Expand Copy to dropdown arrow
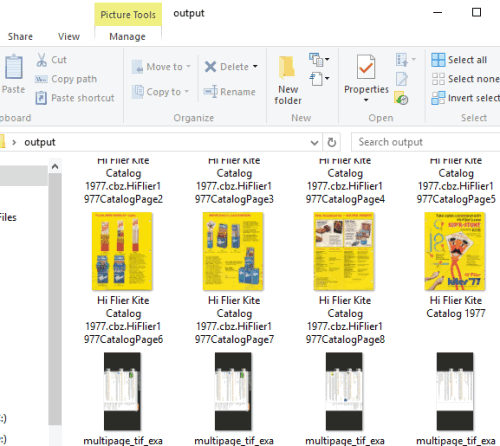 pyautogui.click(x=187, y=92)
